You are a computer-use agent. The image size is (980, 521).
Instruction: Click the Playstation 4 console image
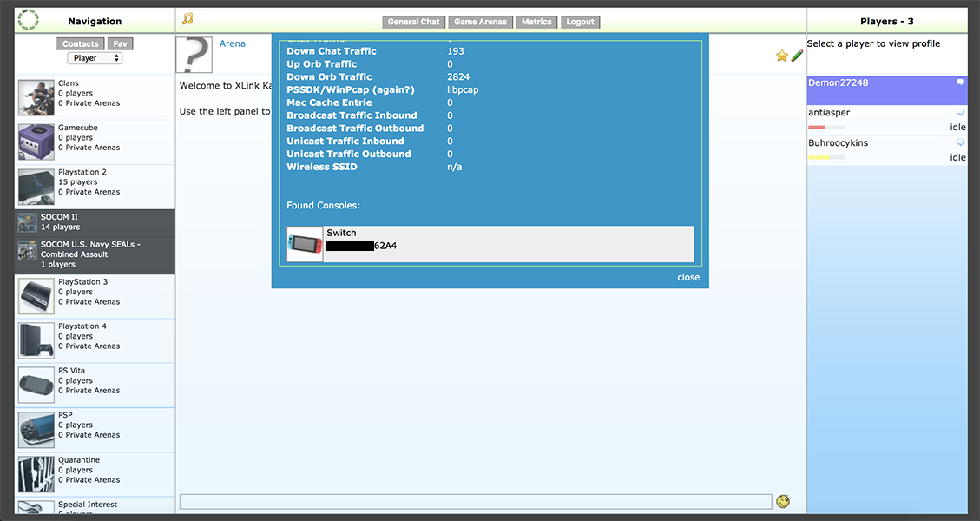36,341
